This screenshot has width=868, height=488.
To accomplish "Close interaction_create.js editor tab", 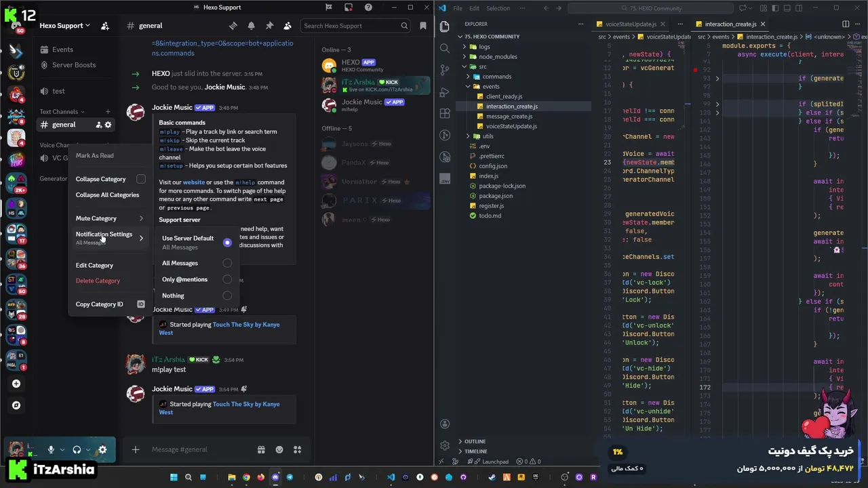I will pyautogui.click(x=762, y=24).
